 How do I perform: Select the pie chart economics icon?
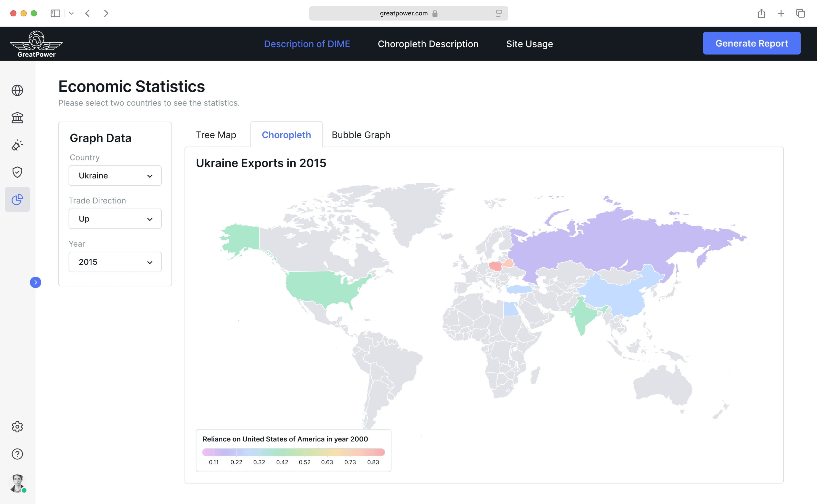tap(17, 199)
